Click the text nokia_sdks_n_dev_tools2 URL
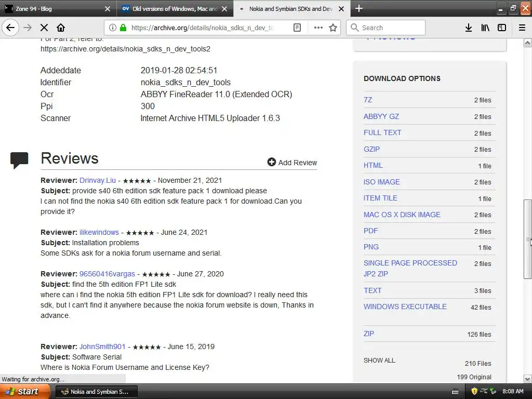Image resolution: width=532 pixels, height=399 pixels. 125,49
